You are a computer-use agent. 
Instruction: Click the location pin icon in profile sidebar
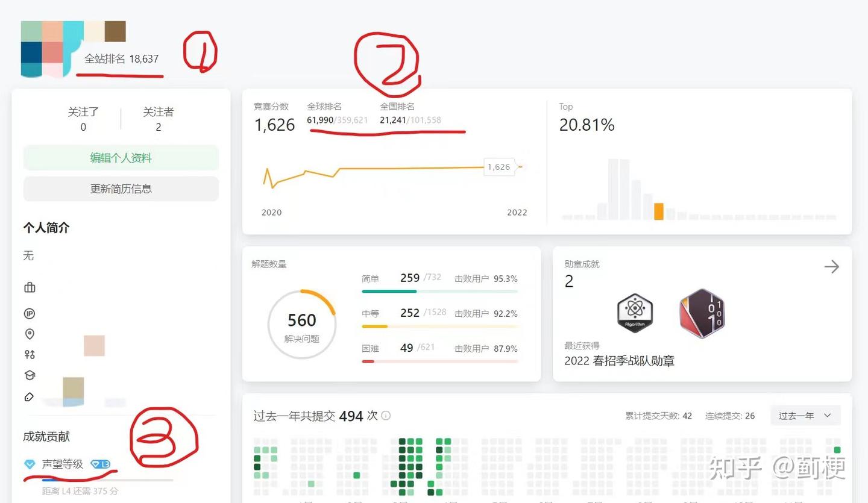[x=29, y=334]
